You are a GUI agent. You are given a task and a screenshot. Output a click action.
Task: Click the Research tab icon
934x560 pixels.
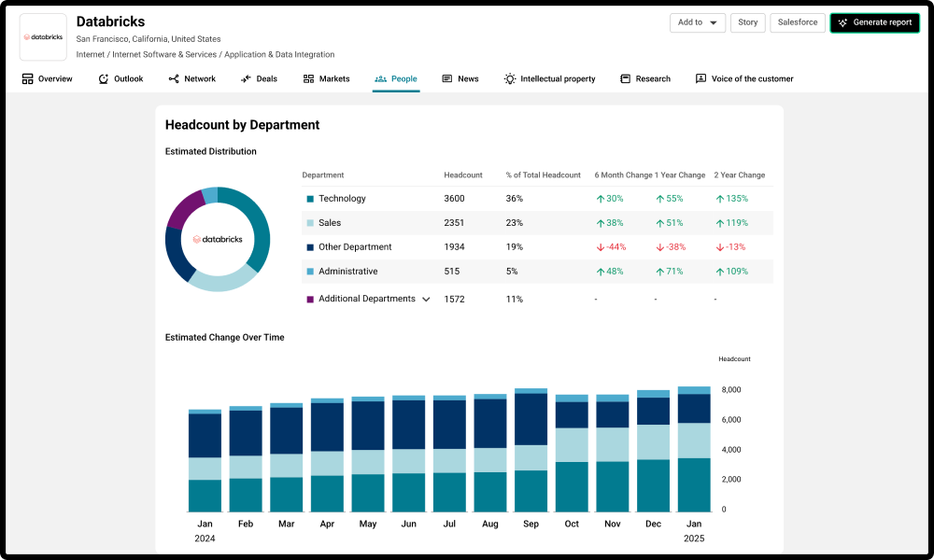coord(626,79)
